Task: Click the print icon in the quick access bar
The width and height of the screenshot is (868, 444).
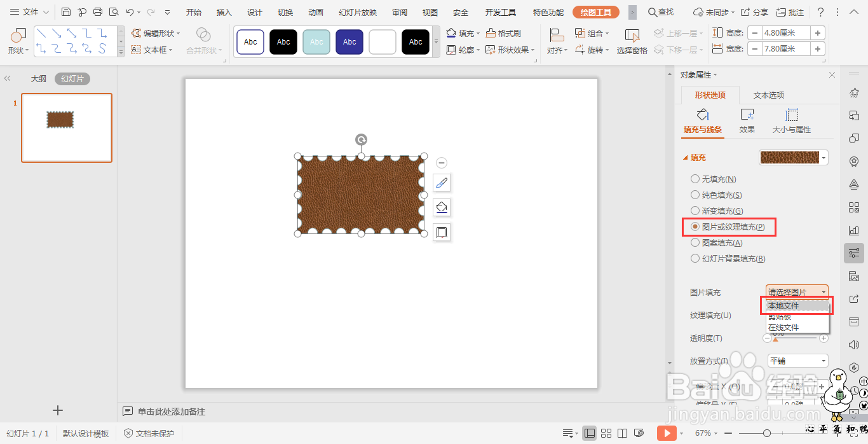Action: [x=98, y=12]
